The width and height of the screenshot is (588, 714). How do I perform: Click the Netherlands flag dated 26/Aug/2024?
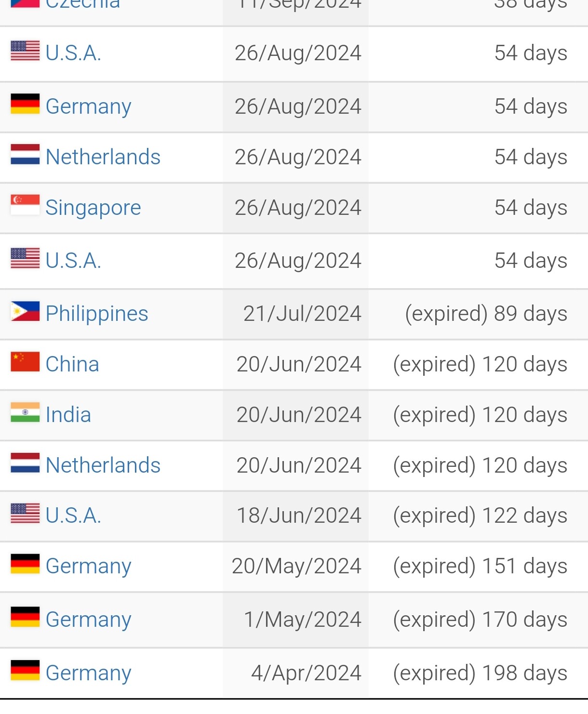tap(25, 154)
